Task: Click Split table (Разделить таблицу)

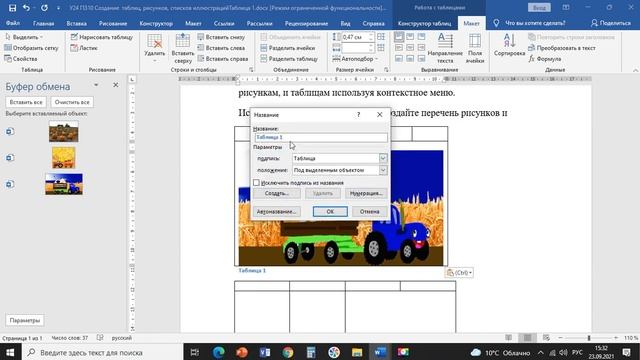Action: (x=289, y=59)
